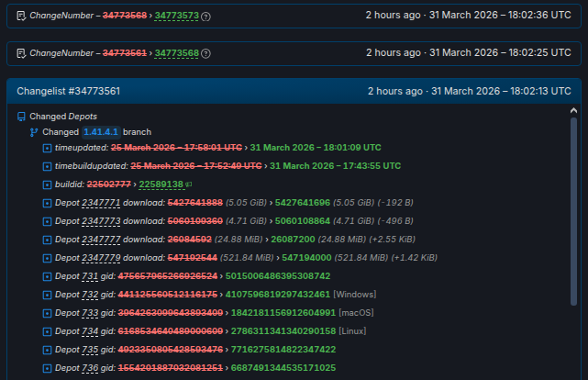Open Depot 2347779 link

(x=101, y=258)
